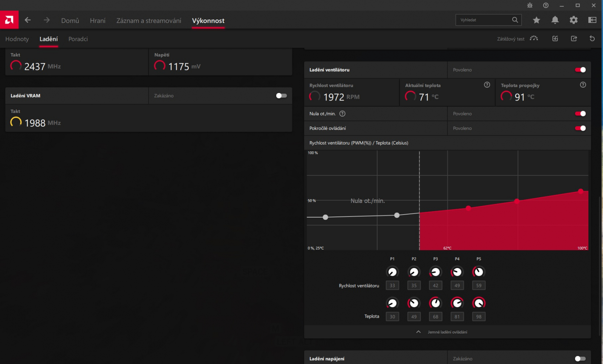Collapse Jemné ladění ovládání section
This screenshot has width=603, height=364.
coord(418,332)
